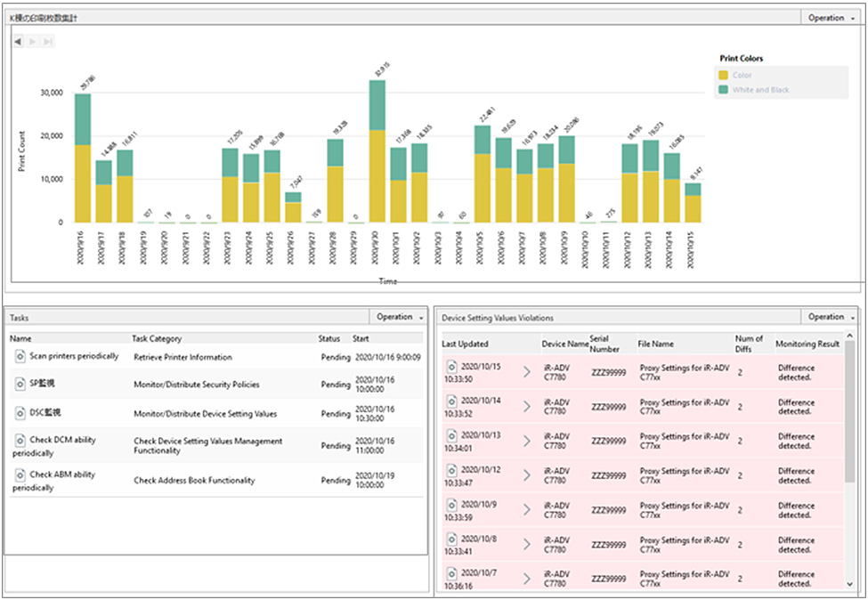
Task: Jump to the chart's last page
Action: click(48, 42)
